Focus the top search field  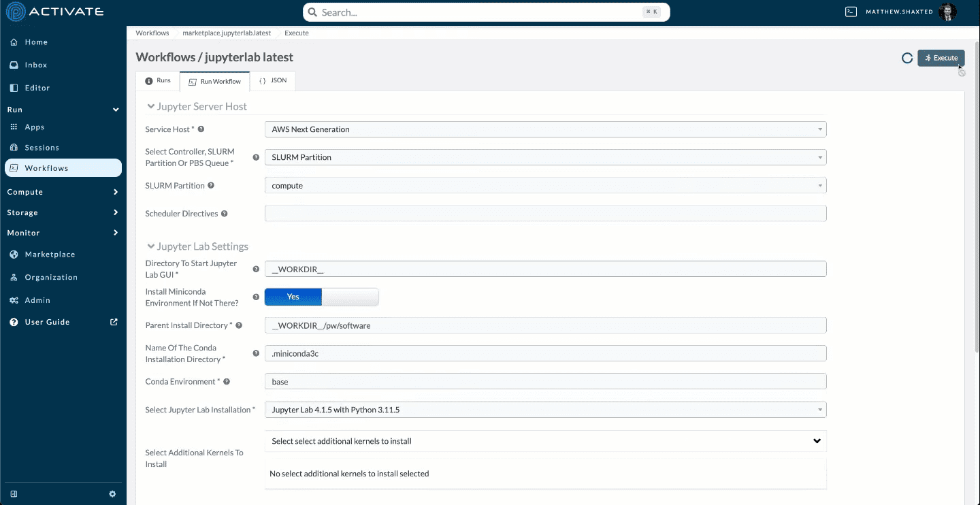(x=487, y=12)
